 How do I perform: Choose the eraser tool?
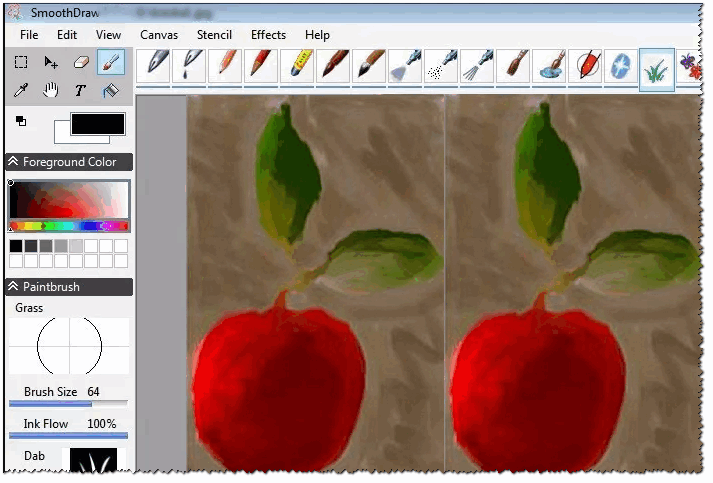[x=81, y=62]
